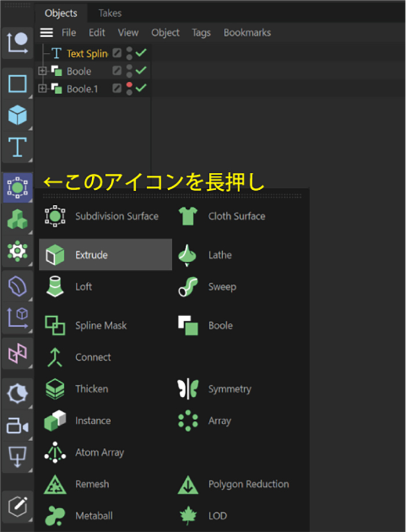This screenshot has height=532, width=406.
Task: Switch to the Objects tab
Action: [61, 13]
